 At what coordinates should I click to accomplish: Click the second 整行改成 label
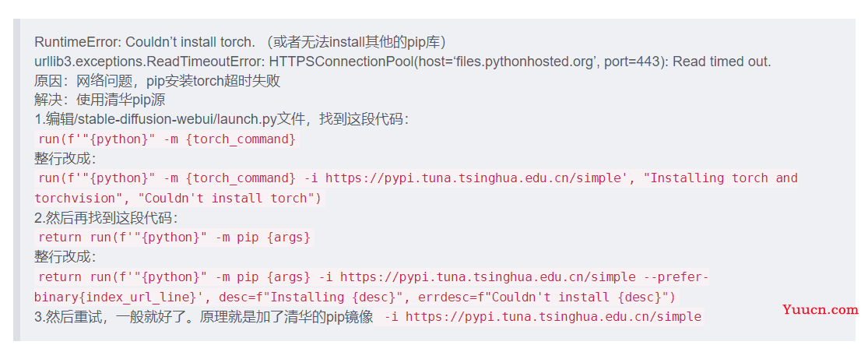click(65, 257)
